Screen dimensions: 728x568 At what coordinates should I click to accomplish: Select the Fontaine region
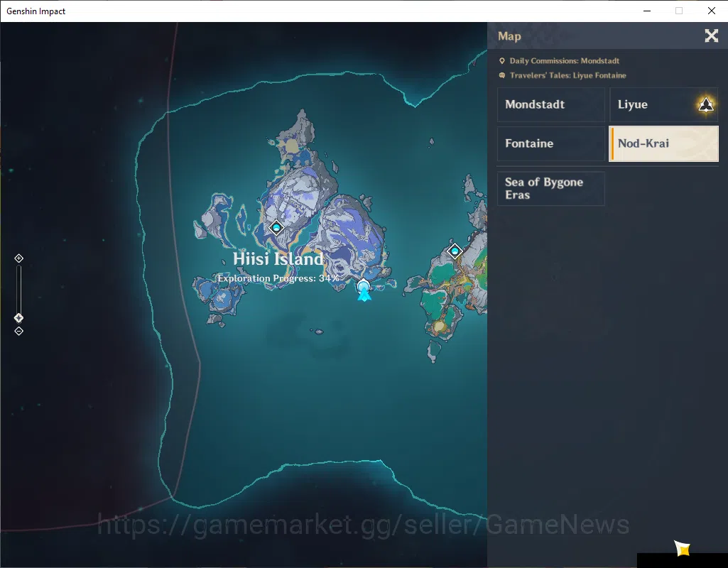[551, 143]
